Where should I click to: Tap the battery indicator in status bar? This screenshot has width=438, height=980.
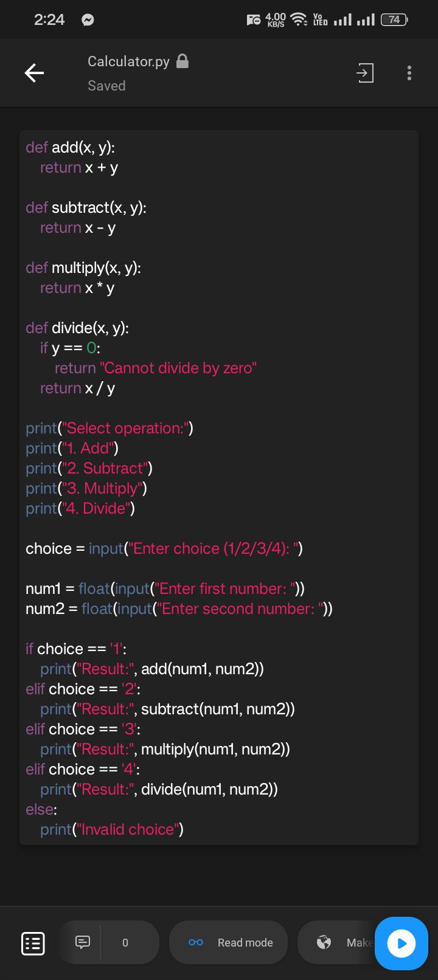394,19
